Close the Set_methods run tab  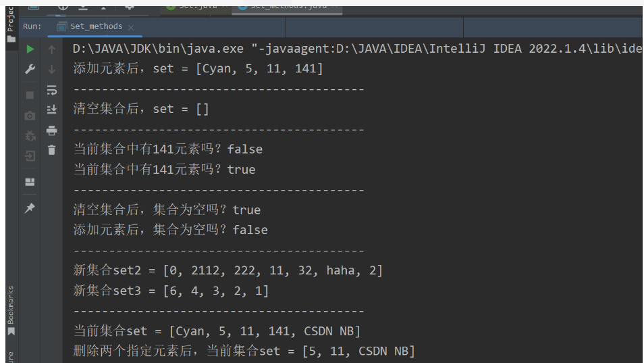131,27
